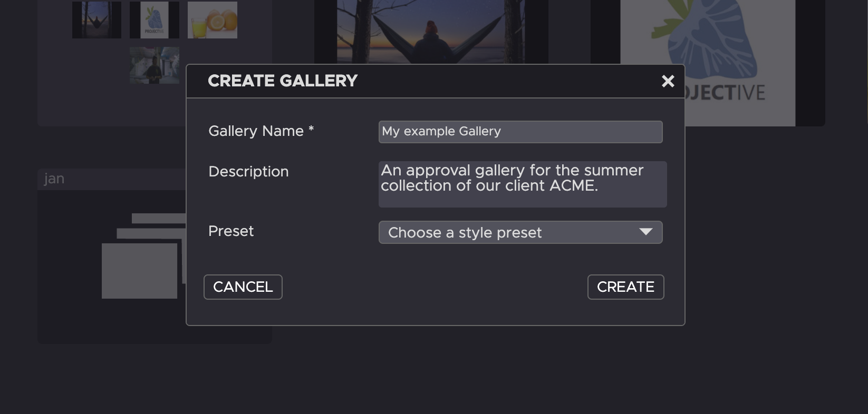
Task: Click the "jan" gallery title
Action: 54,179
